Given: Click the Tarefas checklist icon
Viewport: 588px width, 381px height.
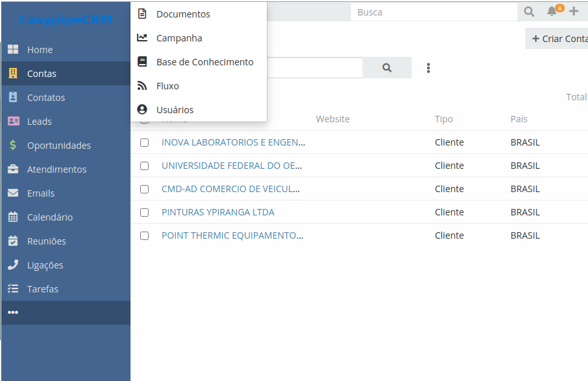Looking at the screenshot, I should pyautogui.click(x=13, y=288).
